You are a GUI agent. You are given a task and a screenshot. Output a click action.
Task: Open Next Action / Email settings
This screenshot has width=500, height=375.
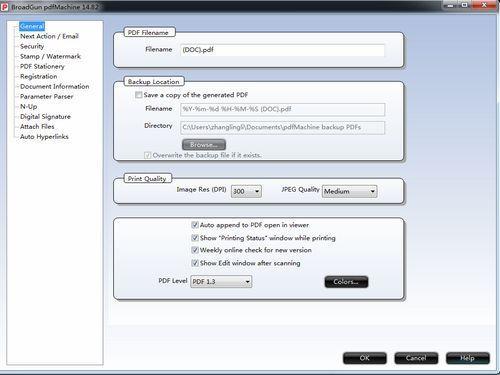pos(49,36)
